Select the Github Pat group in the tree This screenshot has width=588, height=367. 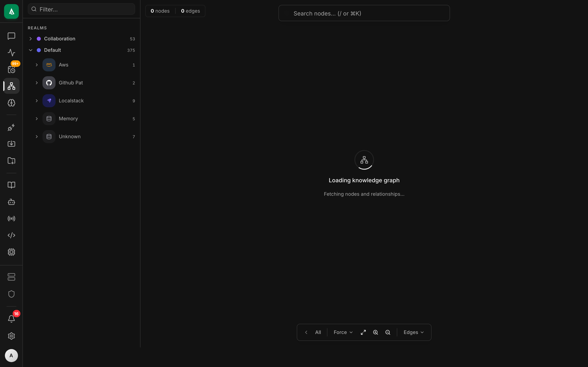(x=71, y=83)
